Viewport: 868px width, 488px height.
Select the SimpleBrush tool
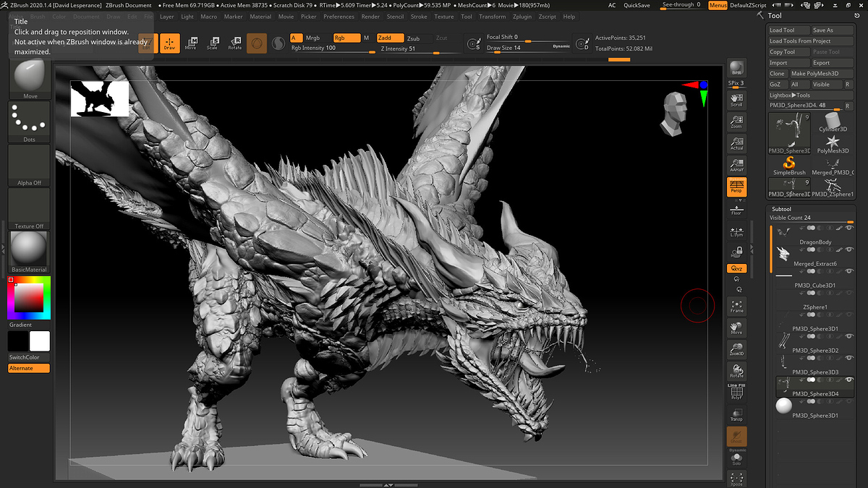pos(789,165)
